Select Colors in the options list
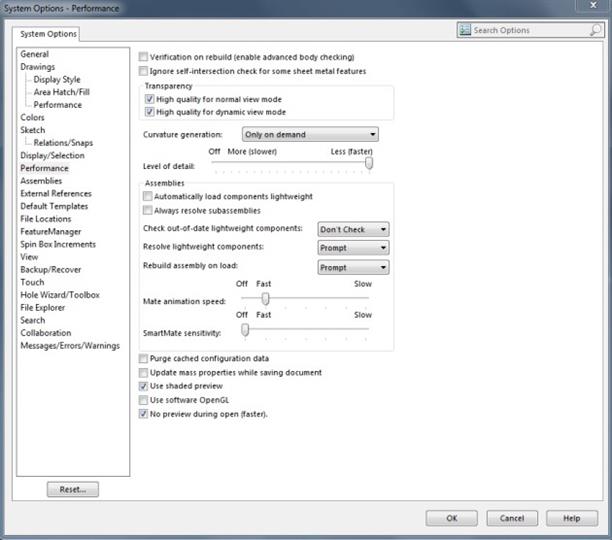The height and width of the screenshot is (540, 612). pyautogui.click(x=33, y=117)
